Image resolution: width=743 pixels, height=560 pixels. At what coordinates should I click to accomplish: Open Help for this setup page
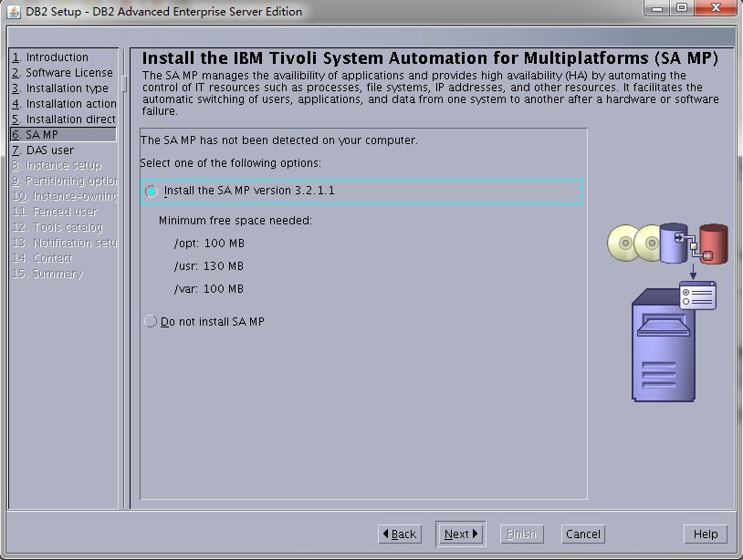705,534
